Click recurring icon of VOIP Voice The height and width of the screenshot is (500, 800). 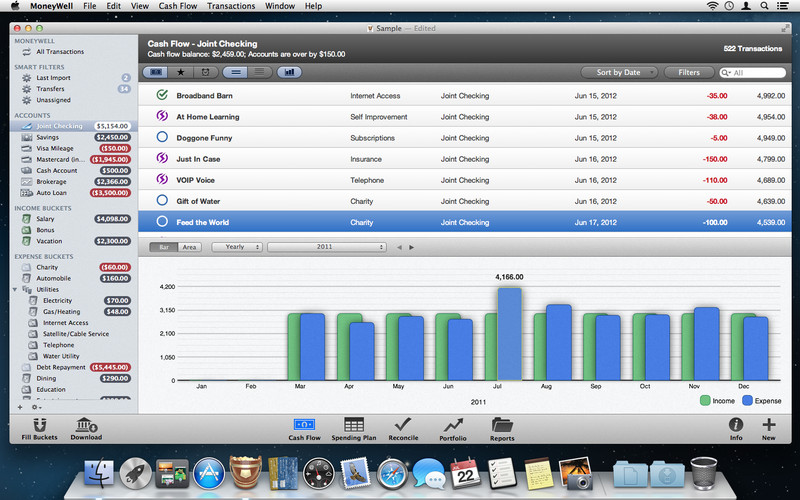coord(162,179)
